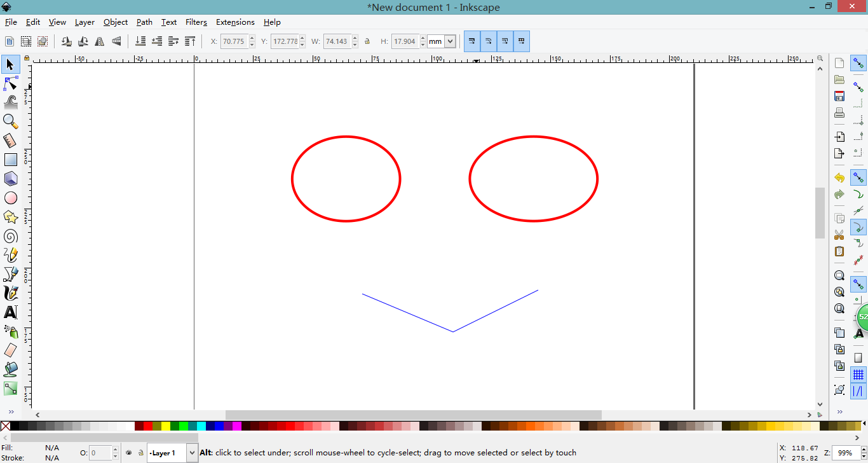Select the Text tool

pyautogui.click(x=11, y=312)
